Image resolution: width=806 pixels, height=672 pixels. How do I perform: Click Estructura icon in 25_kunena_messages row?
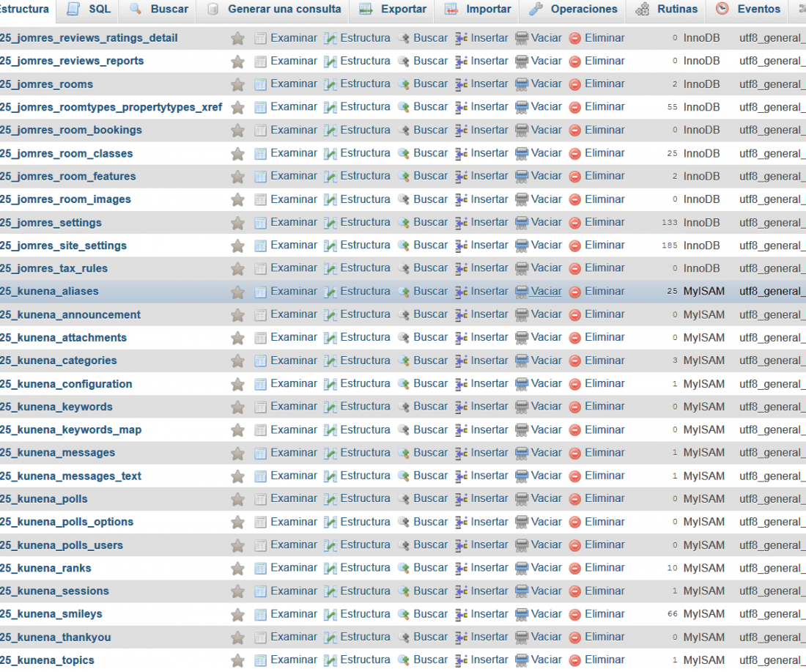pos(330,454)
